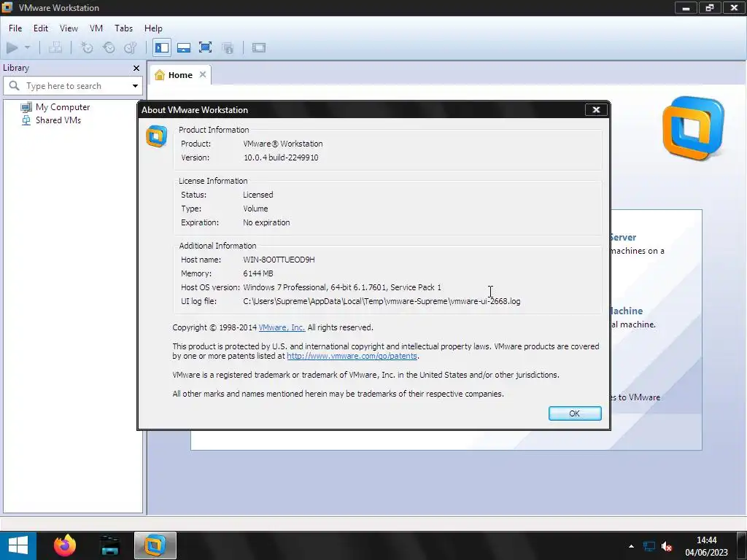Open the Snapshot Manager toolbar icon

[130, 47]
